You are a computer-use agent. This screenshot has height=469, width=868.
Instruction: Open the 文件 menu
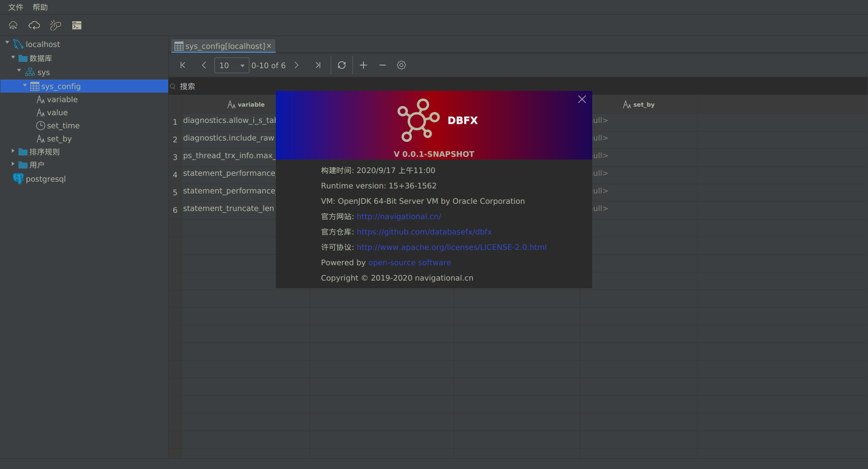16,7
